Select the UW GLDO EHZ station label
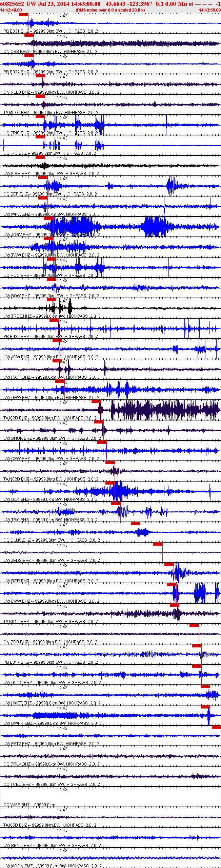The height and width of the screenshot is (868, 221). (52, 683)
